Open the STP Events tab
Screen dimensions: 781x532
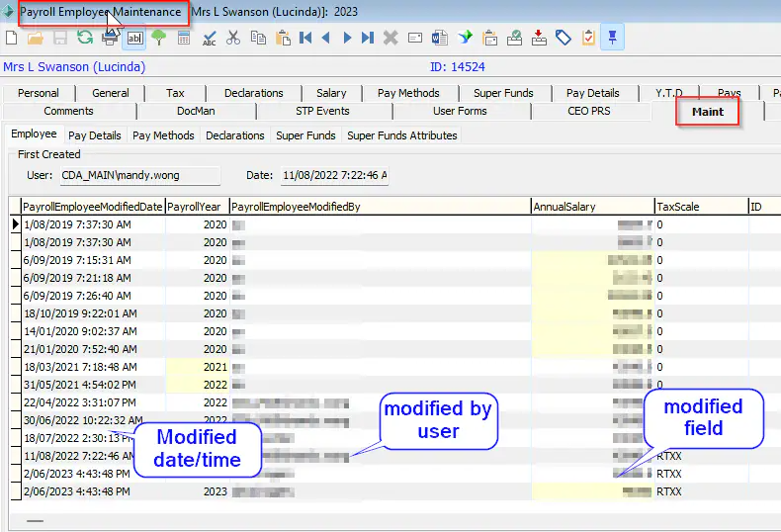tap(322, 111)
